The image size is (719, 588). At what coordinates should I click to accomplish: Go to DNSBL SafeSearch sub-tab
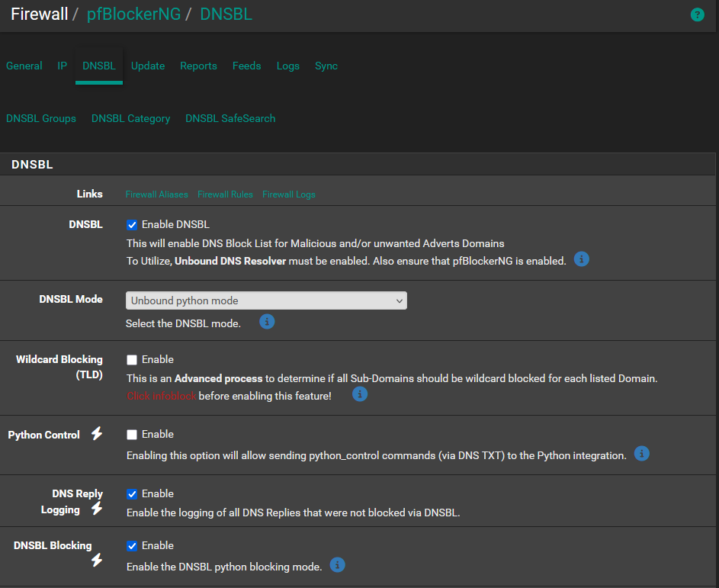pos(230,119)
